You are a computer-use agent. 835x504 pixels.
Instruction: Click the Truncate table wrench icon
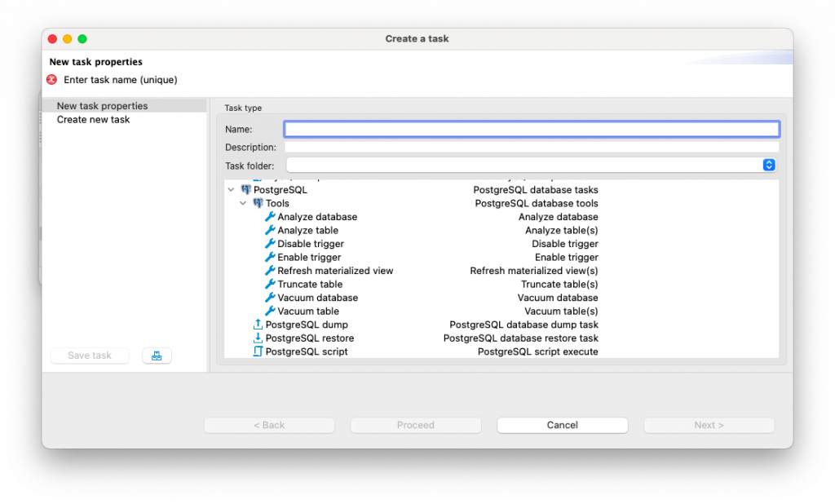270,284
